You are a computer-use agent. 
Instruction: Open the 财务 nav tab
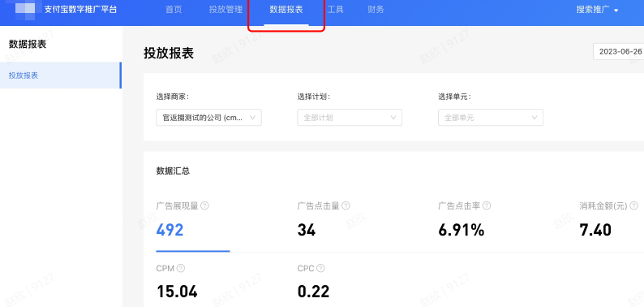point(376,10)
